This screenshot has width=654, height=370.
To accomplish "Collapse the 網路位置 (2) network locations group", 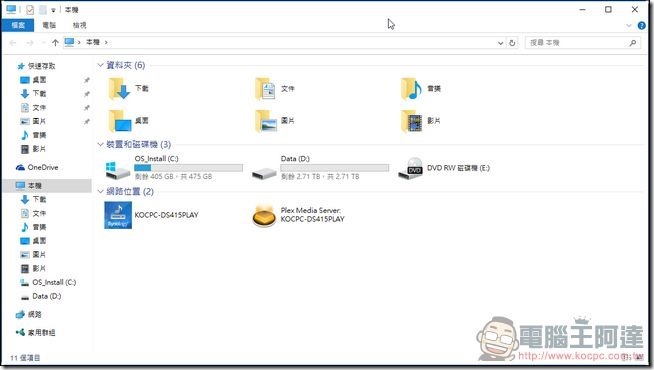I will coord(100,191).
